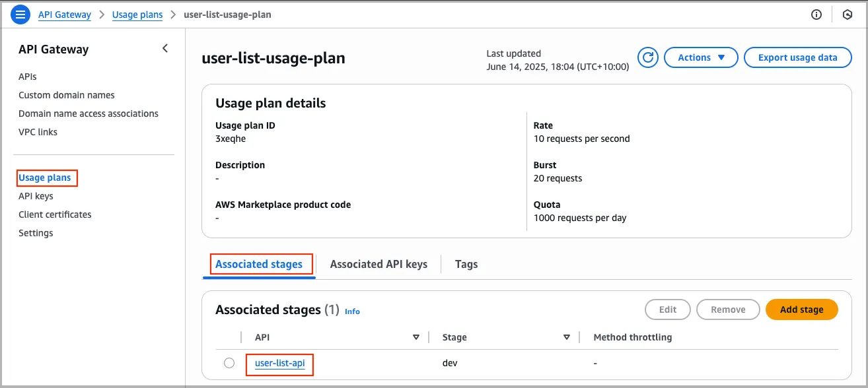Switch to Associated API keys tab
868x388 pixels.
pos(379,264)
